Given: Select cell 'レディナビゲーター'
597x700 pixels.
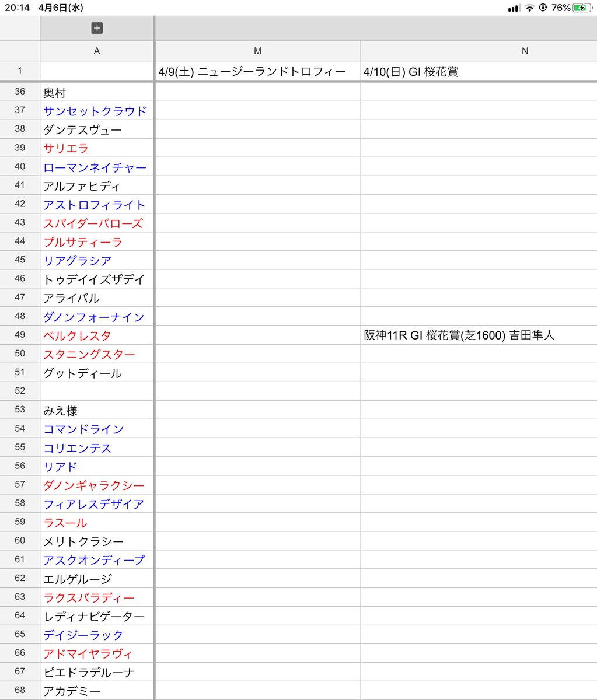Looking at the screenshot, I should (x=97, y=616).
